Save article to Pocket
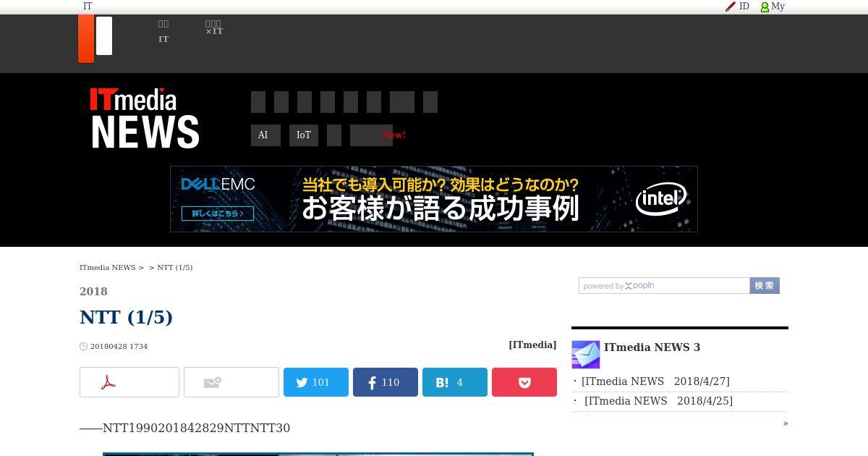 pyautogui.click(x=524, y=382)
